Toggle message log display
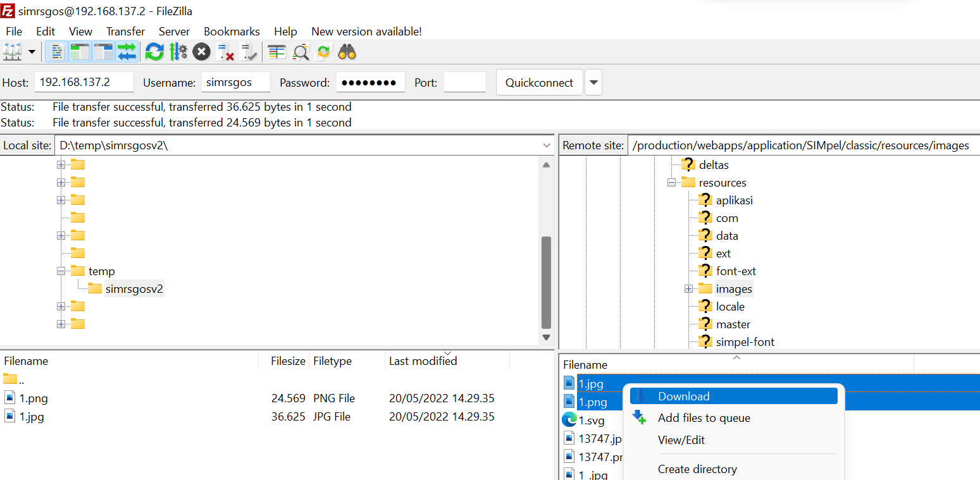The width and height of the screenshot is (980, 480). (x=56, y=52)
